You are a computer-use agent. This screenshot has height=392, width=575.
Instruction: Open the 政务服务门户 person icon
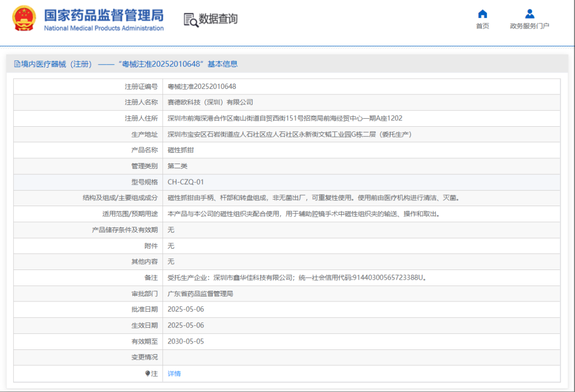coord(529,14)
